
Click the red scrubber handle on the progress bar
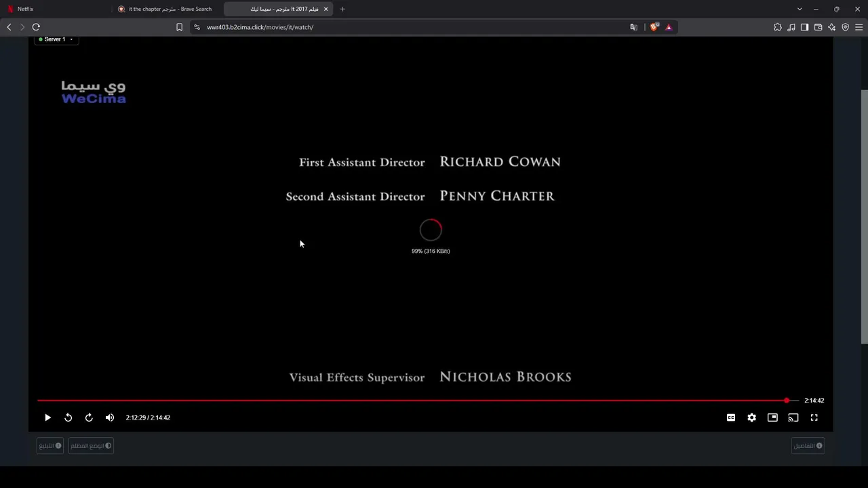[x=787, y=401]
